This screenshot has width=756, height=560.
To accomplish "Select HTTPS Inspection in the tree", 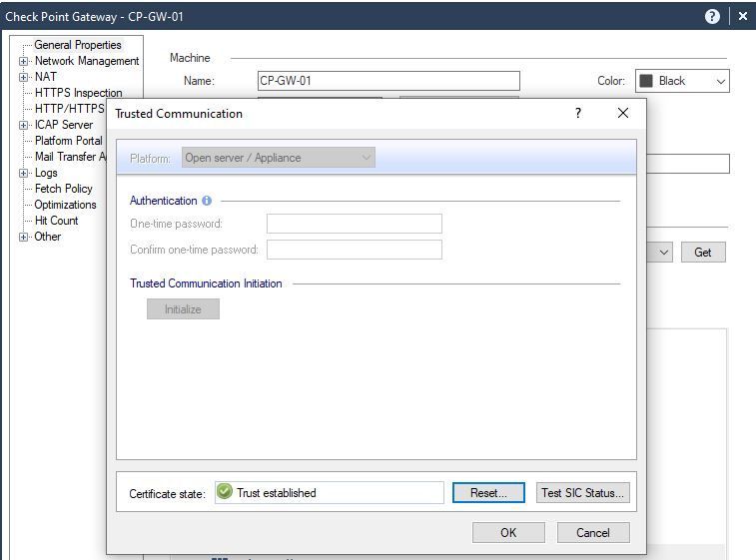I will (x=78, y=93).
